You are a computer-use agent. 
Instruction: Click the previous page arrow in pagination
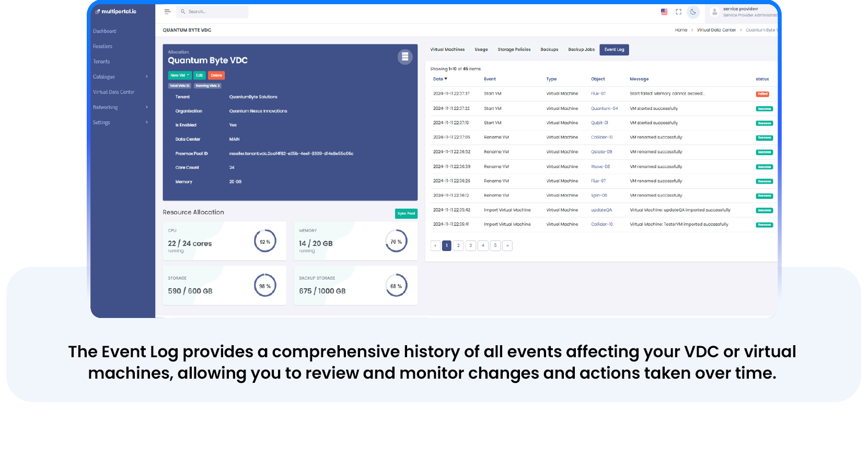point(435,246)
